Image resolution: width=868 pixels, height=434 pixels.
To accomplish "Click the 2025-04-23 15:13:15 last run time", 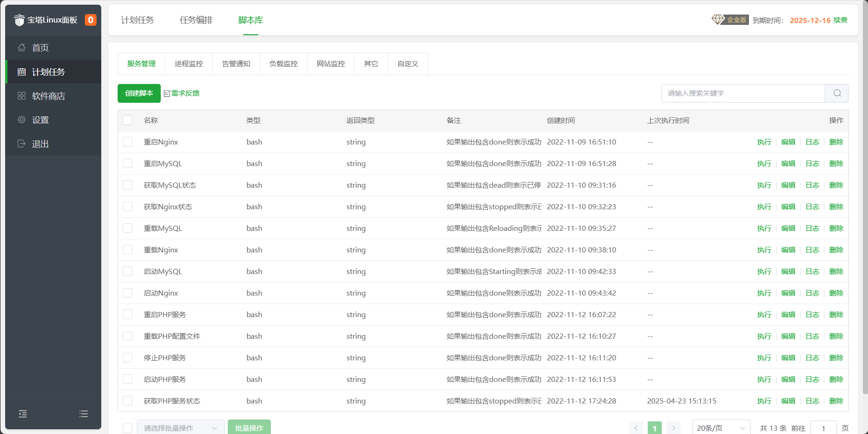I will tap(681, 401).
